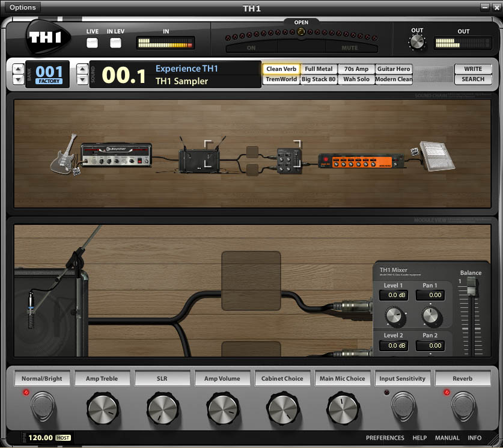Select the Wah Solo preset
503x448 pixels.
pos(356,79)
